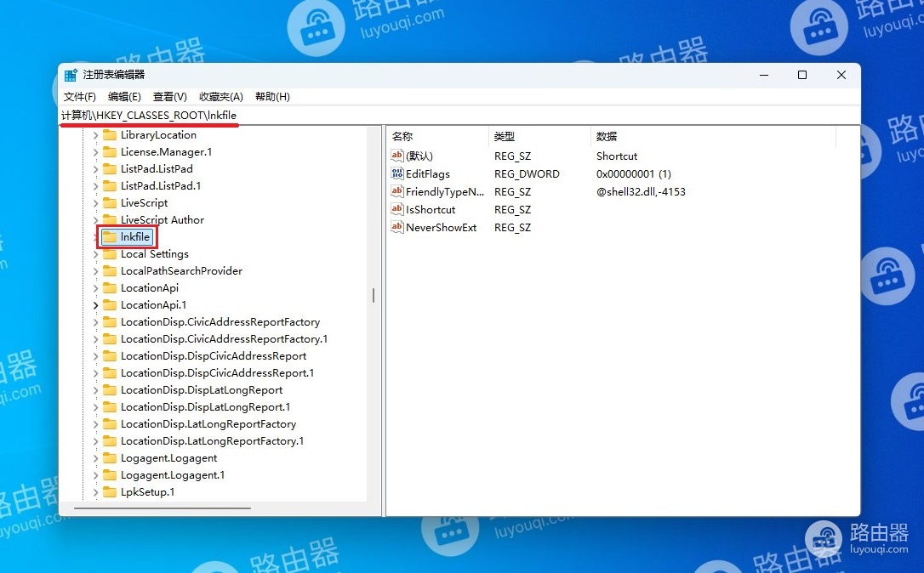Viewport: 924px width, 573px height.
Task: Close the Registry Editor window
Action: [841, 75]
